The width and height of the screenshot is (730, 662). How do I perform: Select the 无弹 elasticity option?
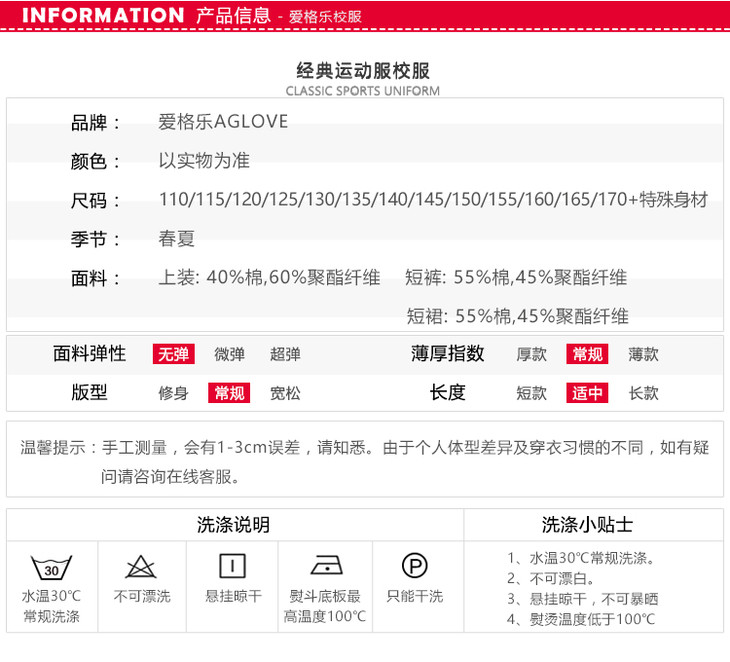[173, 354]
